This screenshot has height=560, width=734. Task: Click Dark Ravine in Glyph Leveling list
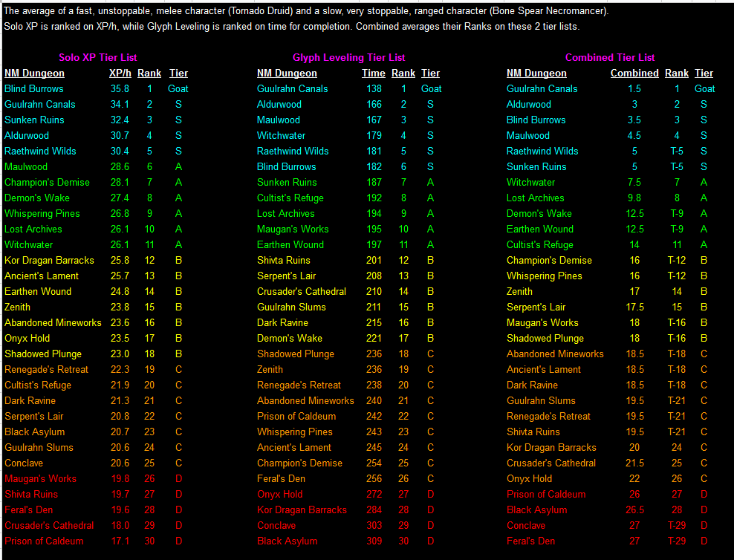tap(282, 322)
